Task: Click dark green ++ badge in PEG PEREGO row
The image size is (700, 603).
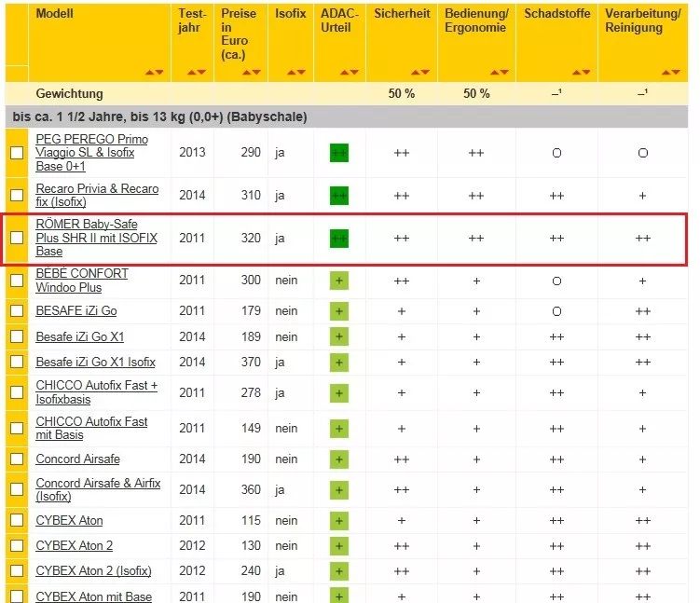Action: coord(339,153)
